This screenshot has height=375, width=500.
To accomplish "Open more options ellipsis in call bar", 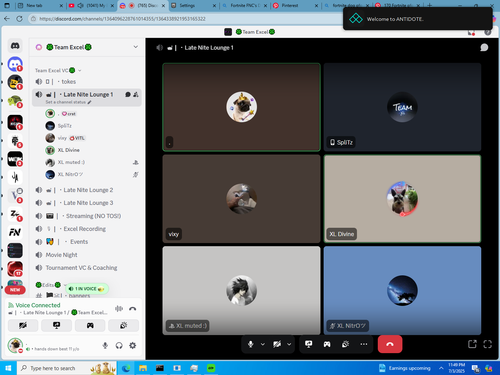I will pos(364,344).
